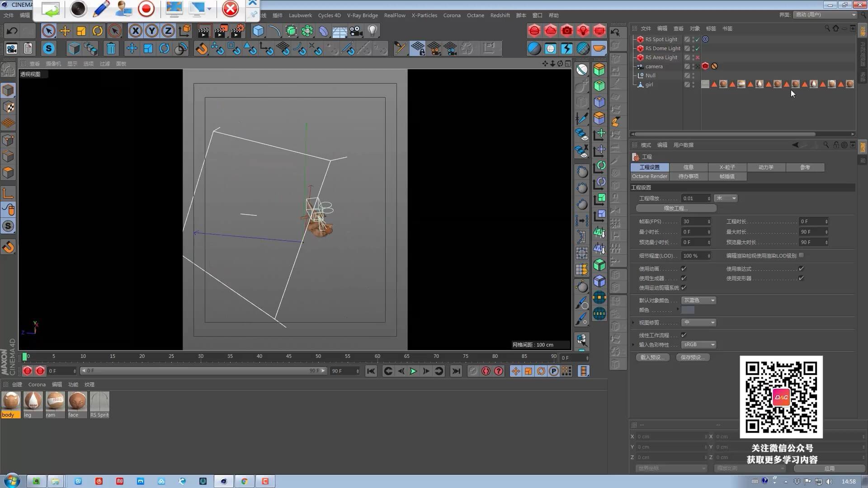Select the Move tool
868x488 pixels.
65,31
